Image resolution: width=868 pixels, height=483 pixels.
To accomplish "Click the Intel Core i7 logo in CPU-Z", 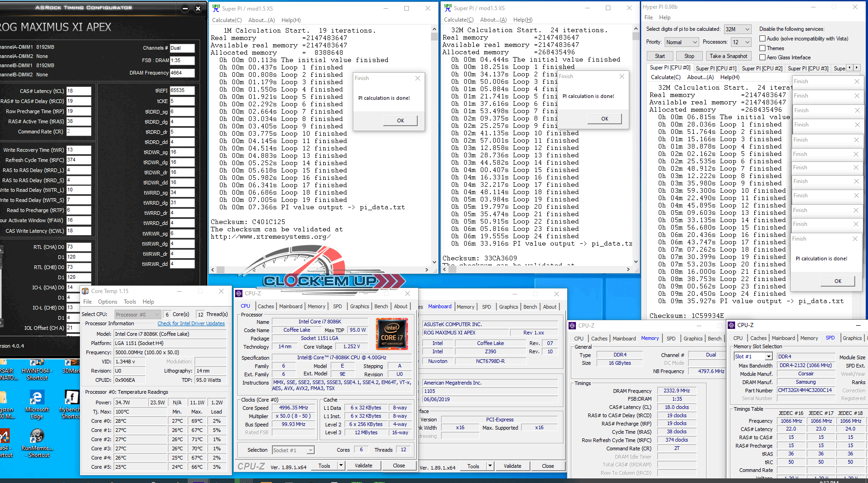I will [391, 333].
